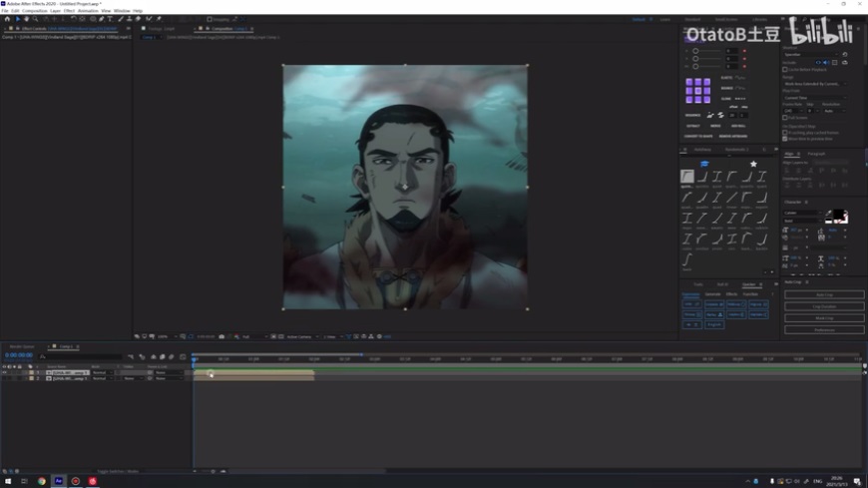Click the After Effects taskbar icon
This screenshot has height=488, width=868.
click(x=59, y=481)
